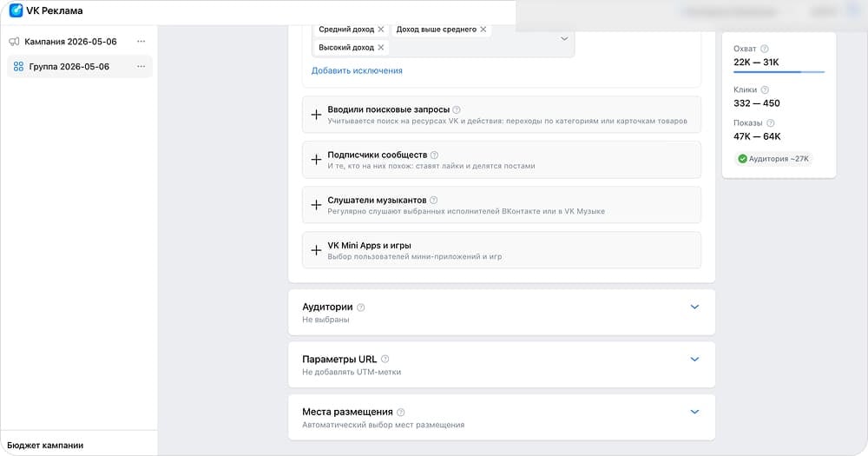The width and height of the screenshot is (868, 456).
Task: Show the help icon next to Клики
Action: pyautogui.click(x=765, y=89)
